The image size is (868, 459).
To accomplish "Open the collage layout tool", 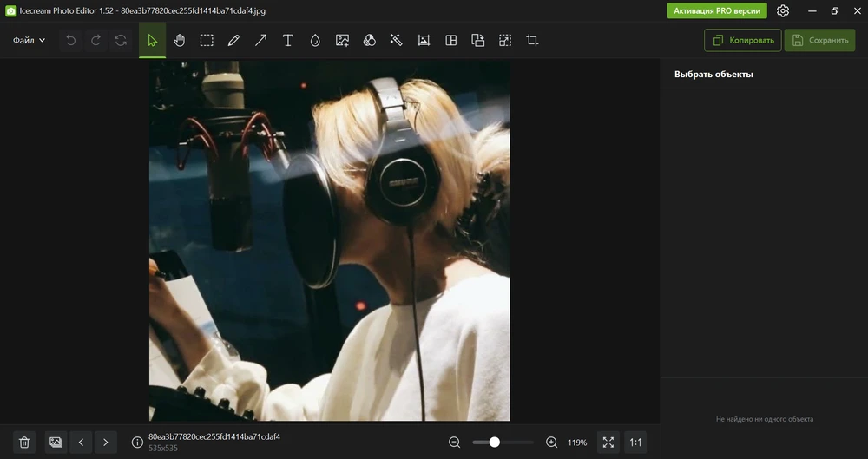I will (x=451, y=40).
